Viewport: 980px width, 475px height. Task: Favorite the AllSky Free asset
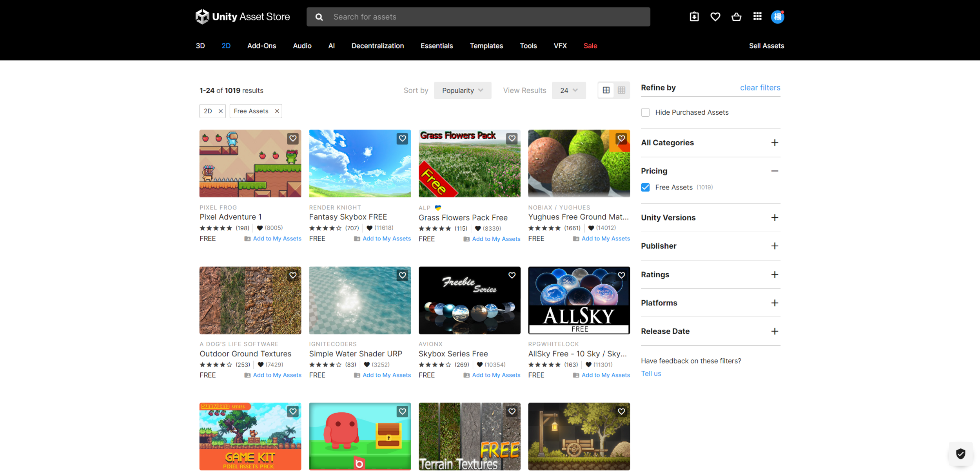pyautogui.click(x=621, y=275)
